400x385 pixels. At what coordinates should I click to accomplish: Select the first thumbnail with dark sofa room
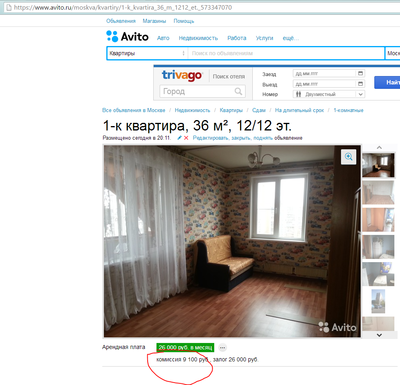378,165
